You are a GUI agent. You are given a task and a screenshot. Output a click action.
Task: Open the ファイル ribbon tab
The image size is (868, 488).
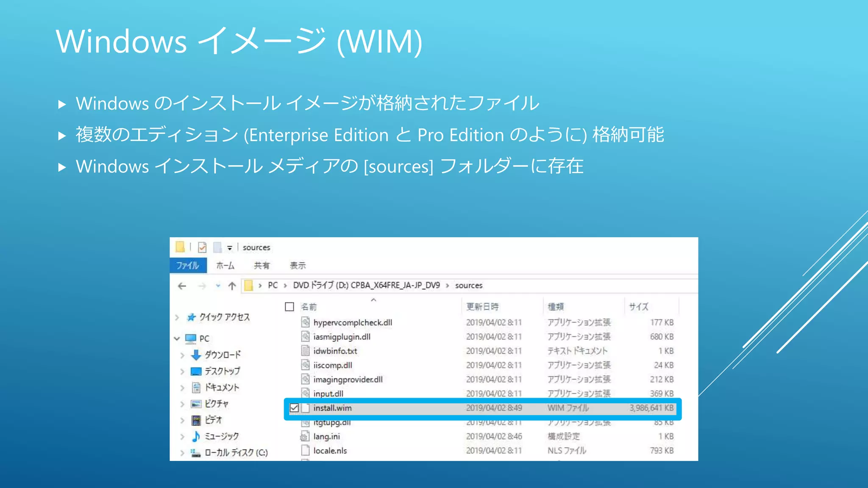click(188, 266)
